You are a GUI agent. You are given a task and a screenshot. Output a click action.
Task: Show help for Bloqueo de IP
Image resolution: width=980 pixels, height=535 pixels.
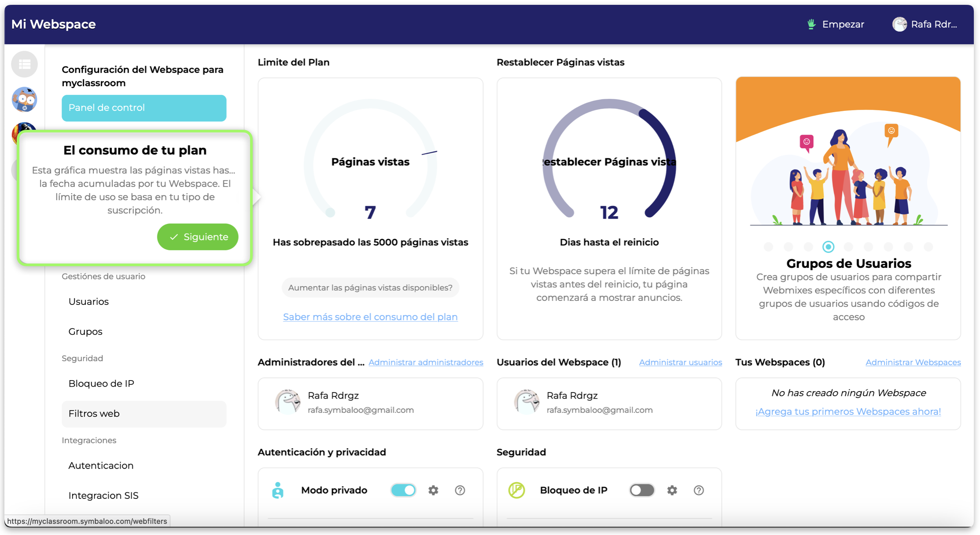[x=698, y=490]
